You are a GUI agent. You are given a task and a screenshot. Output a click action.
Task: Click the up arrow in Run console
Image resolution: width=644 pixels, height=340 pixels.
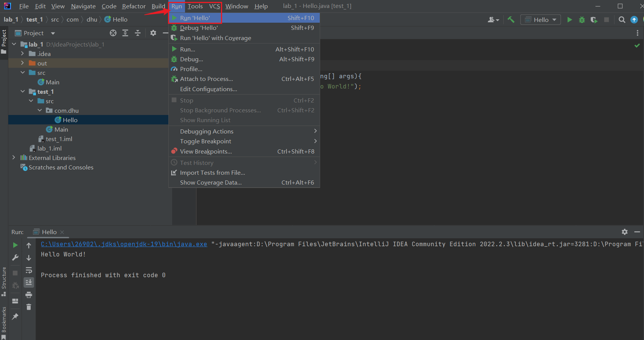point(29,245)
